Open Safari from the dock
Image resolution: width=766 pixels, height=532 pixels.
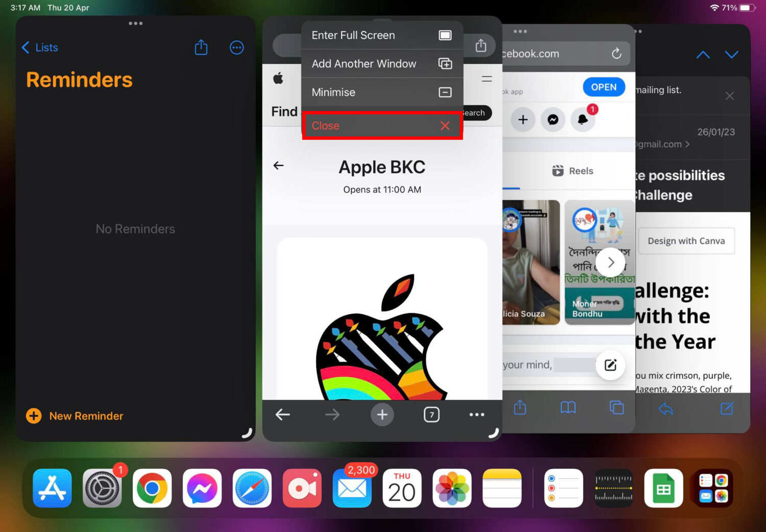pyautogui.click(x=252, y=488)
